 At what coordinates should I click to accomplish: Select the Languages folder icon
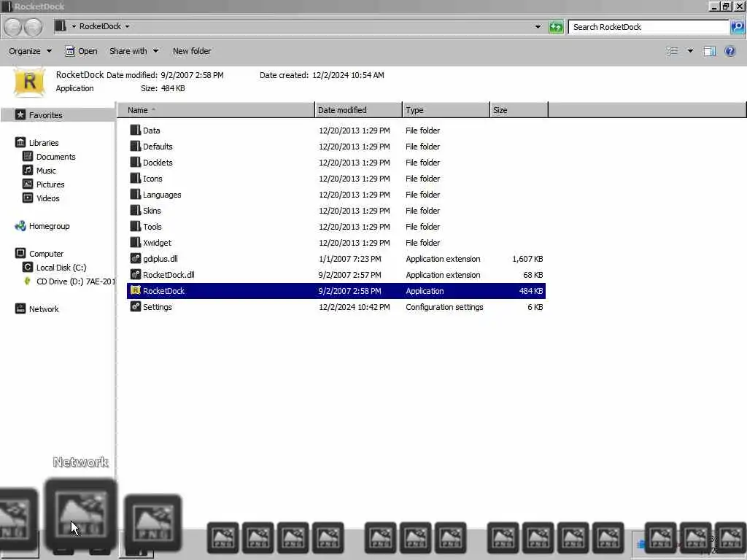[135, 194]
